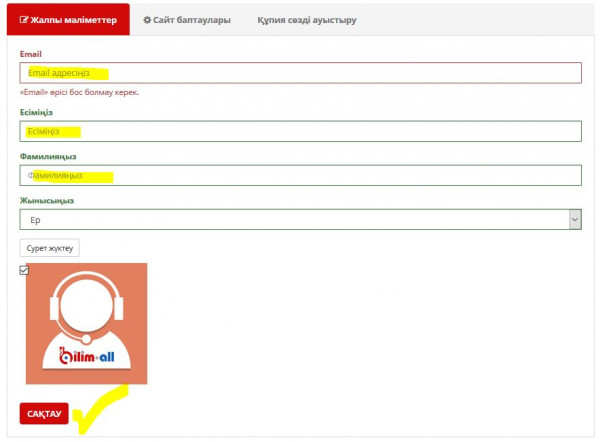Open the Құпия сөзді ауыстыру tab
Image resolution: width=600 pixels, height=442 pixels.
pyautogui.click(x=307, y=20)
